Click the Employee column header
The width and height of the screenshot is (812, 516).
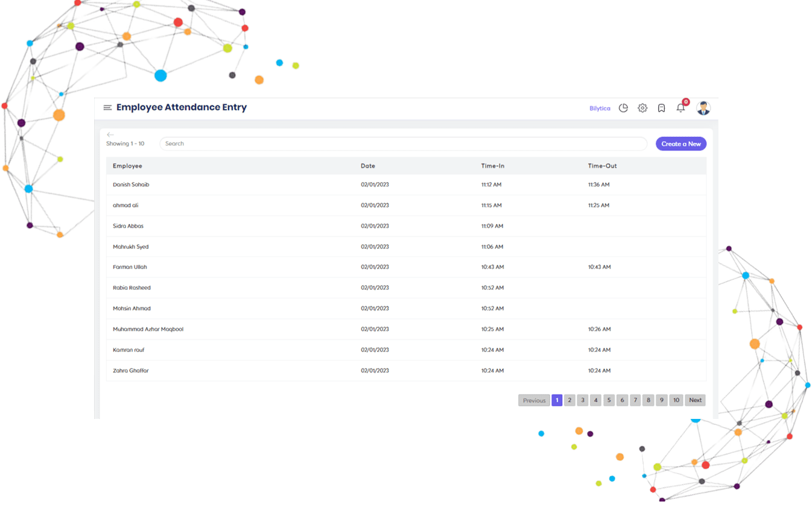tap(127, 166)
